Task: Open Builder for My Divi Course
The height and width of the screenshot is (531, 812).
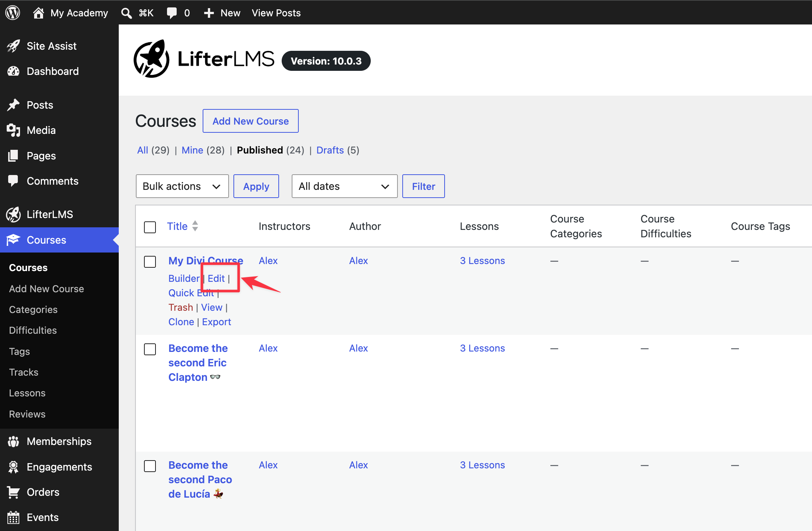Action: (x=184, y=278)
